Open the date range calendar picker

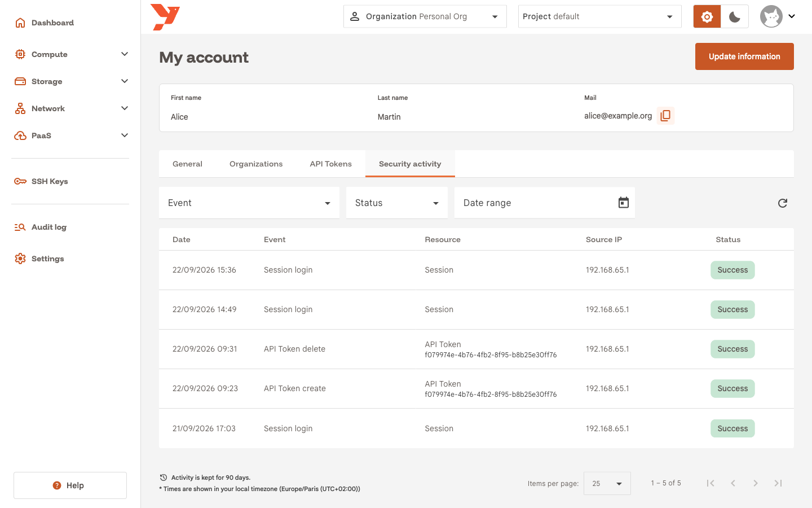pyautogui.click(x=623, y=203)
